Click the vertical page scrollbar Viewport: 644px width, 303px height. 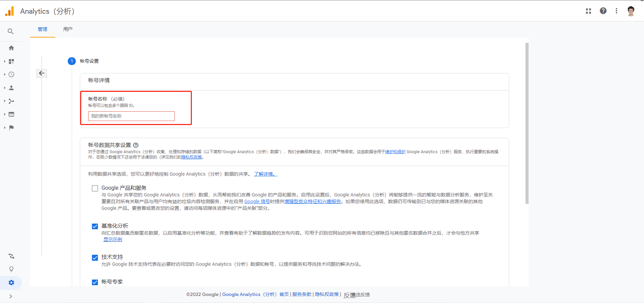pos(527,123)
